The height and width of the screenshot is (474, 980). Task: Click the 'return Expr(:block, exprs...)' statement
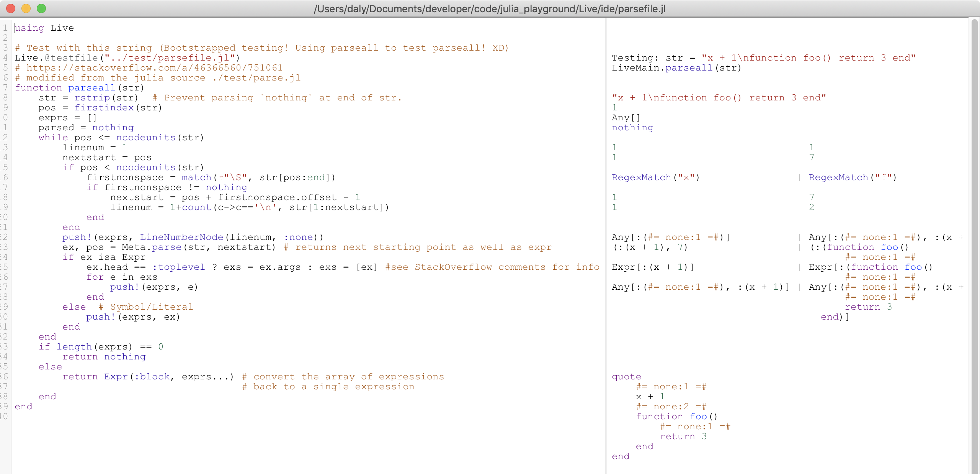148,377
